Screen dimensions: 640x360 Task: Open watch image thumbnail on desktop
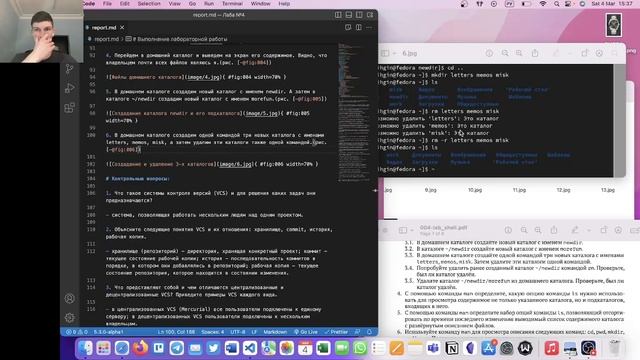point(613,25)
